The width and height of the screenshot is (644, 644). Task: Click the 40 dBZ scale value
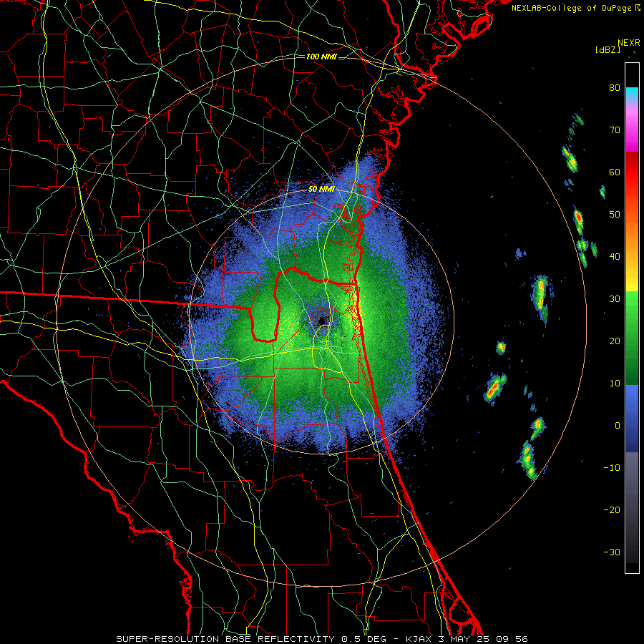coord(615,257)
